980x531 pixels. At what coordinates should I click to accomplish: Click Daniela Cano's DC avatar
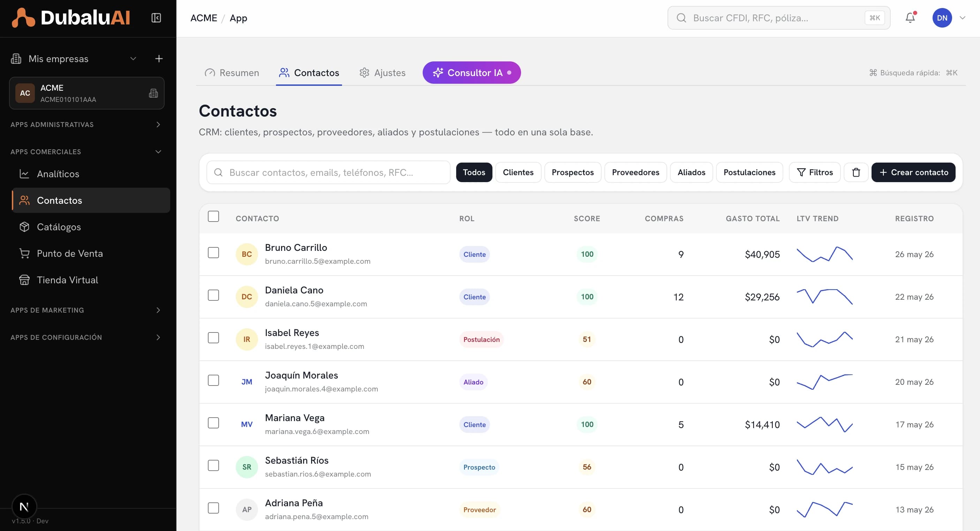[247, 297]
